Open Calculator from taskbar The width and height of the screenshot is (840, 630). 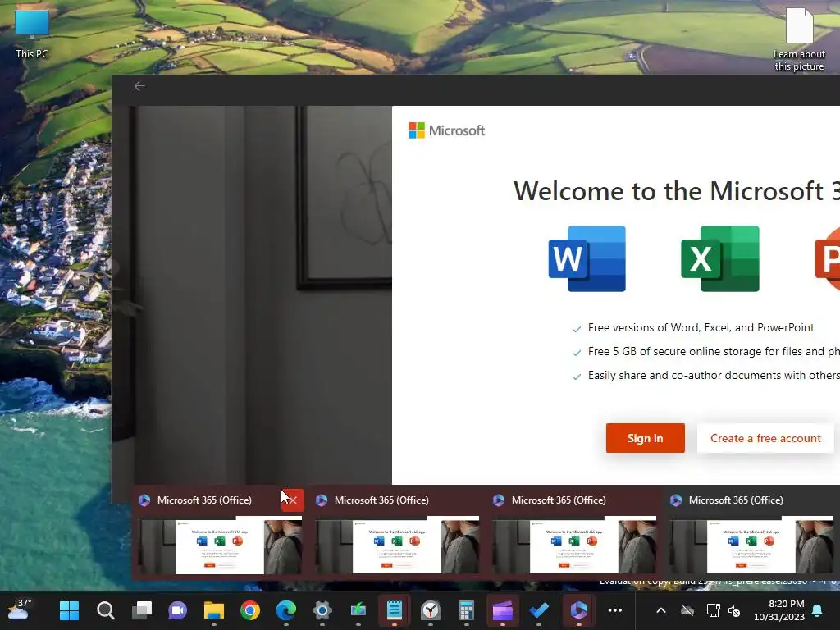pyautogui.click(x=467, y=610)
